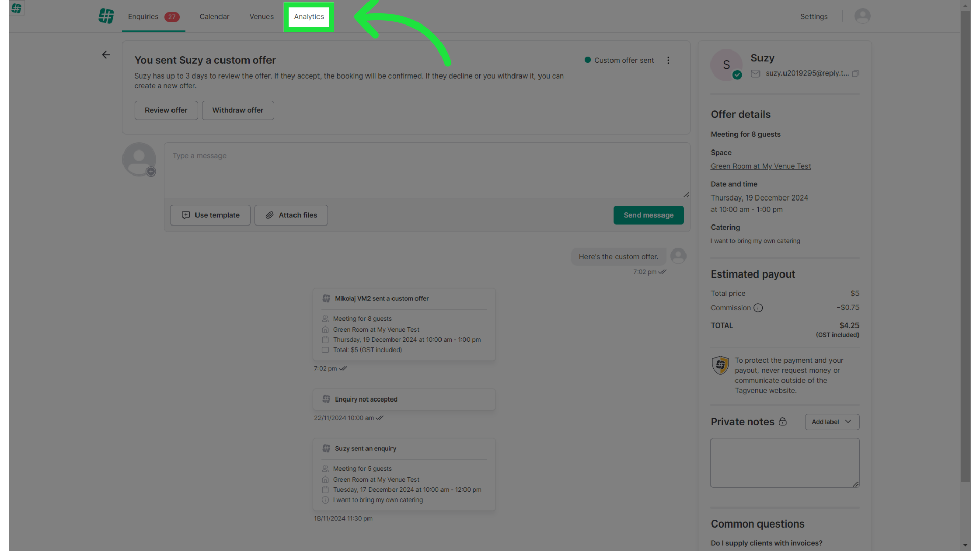Open the three-dot offer options menu
The width and height of the screenshot is (980, 551).
tap(668, 60)
